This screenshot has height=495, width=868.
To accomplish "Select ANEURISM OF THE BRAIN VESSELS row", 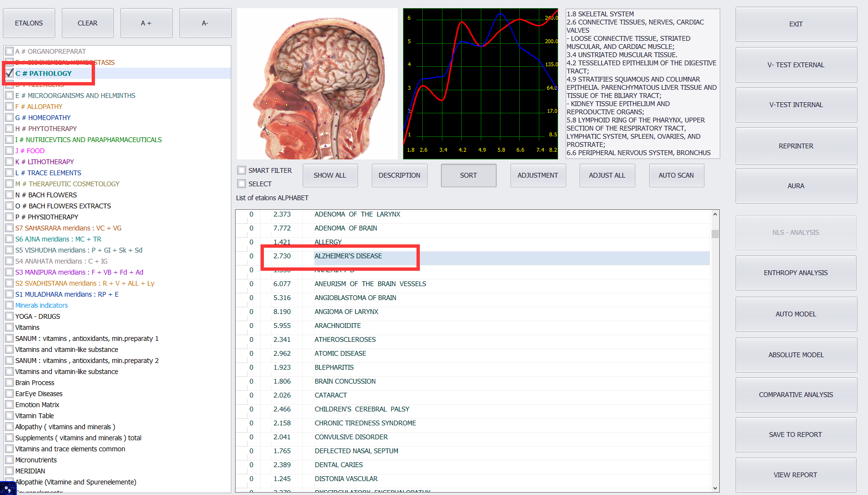I will (x=370, y=284).
